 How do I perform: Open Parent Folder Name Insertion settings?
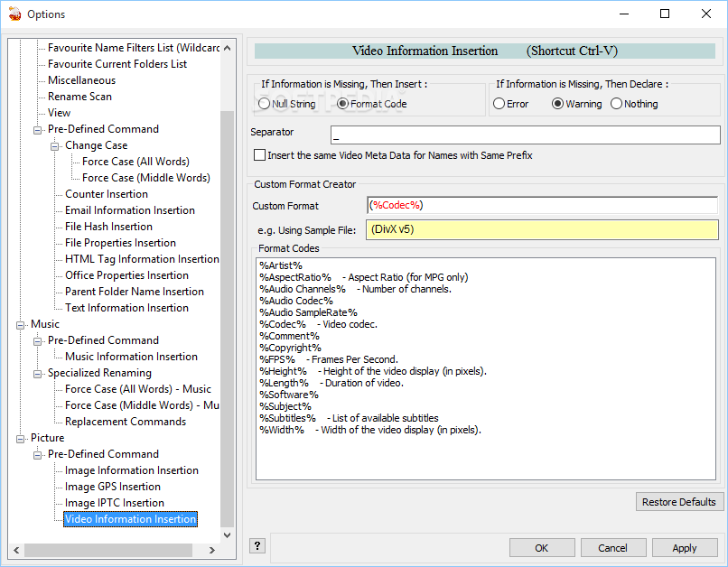pyautogui.click(x=135, y=292)
